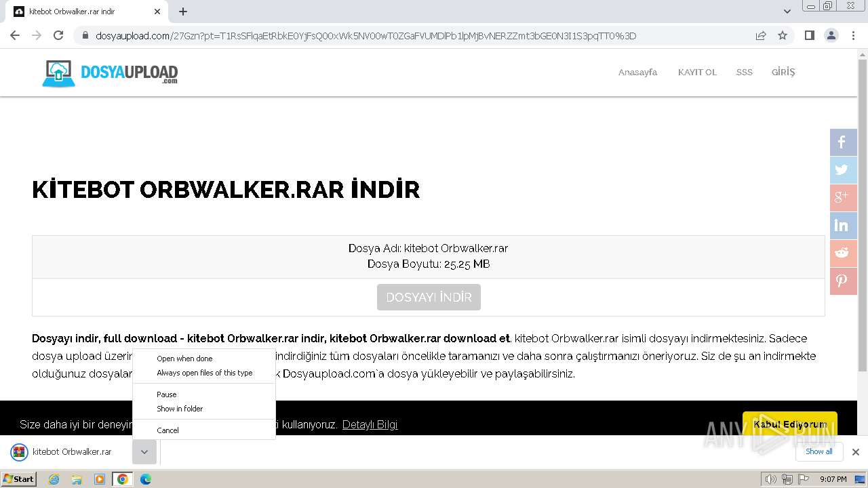Open the Windows Start menu
Screen dimensions: 868x488
18,479
